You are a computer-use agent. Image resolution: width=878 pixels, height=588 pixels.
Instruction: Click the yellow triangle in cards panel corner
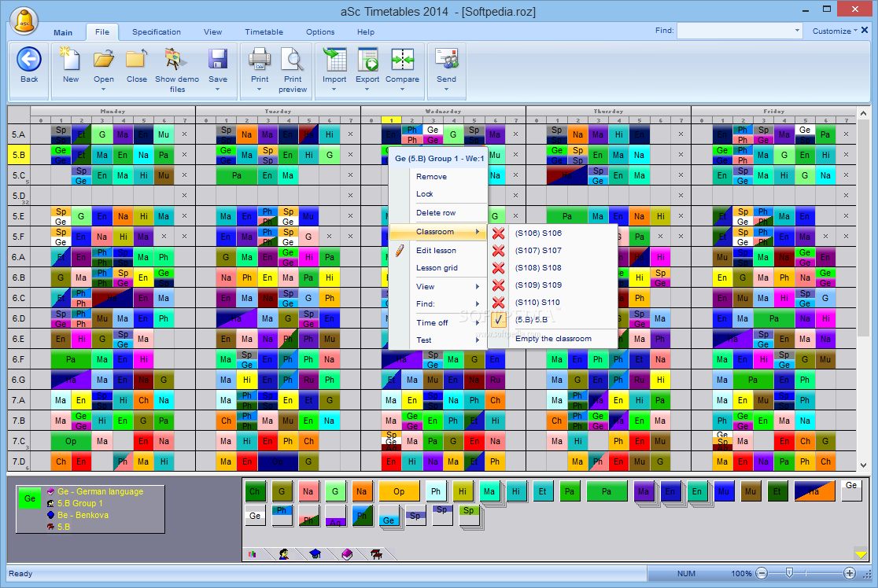pyautogui.click(x=861, y=554)
